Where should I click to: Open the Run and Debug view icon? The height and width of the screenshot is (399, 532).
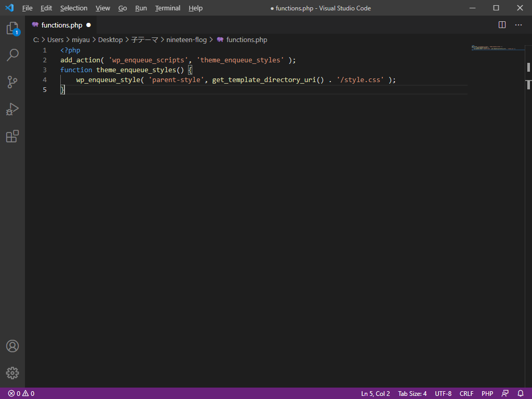point(12,109)
